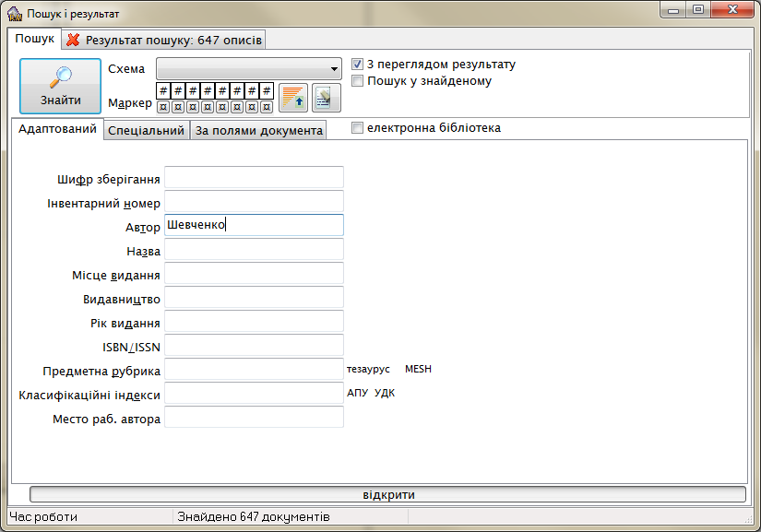Image resolution: width=761 pixels, height=532 pixels.
Task: Click the application icon in title bar
Action: [x=14, y=15]
